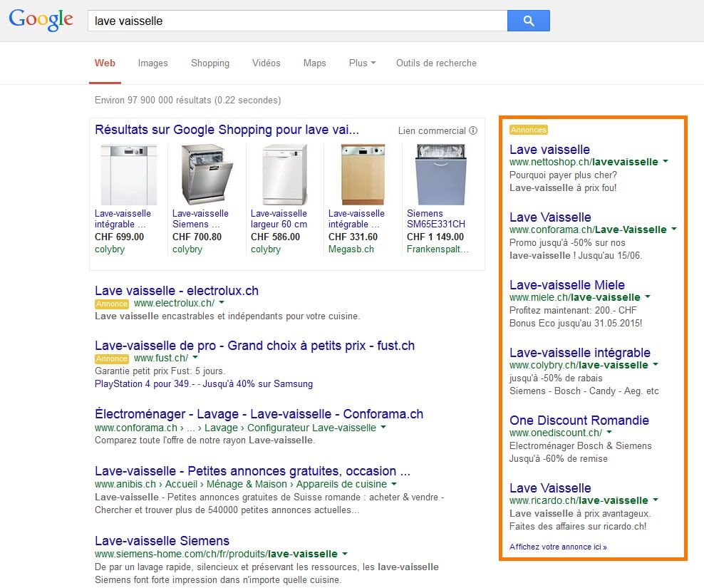Focus the search box containing lave vaisselle
The width and height of the screenshot is (704, 588).
(x=297, y=21)
